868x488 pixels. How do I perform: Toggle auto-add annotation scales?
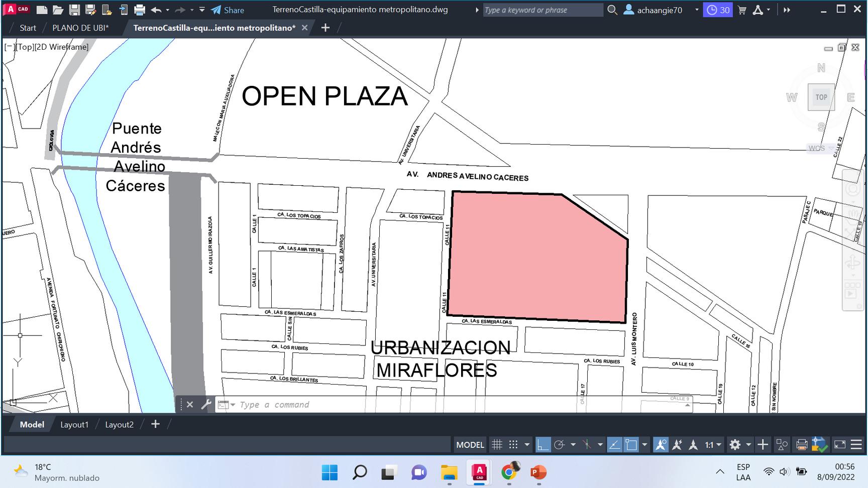677,445
